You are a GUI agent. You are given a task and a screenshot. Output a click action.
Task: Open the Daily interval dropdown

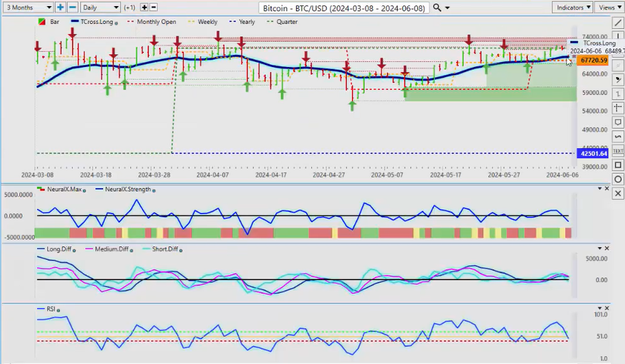[x=100, y=7]
